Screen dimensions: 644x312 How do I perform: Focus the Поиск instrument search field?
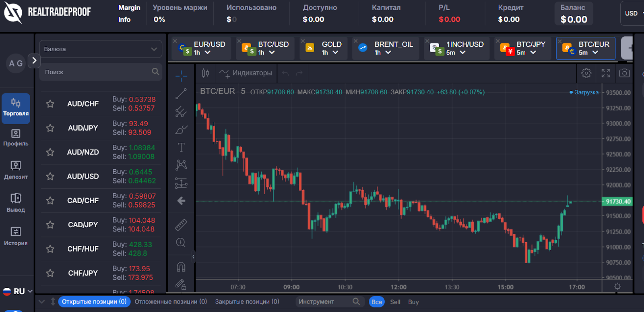pos(101,72)
